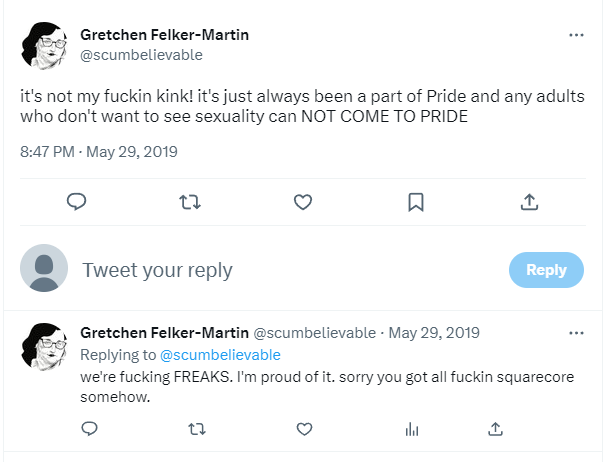Click the main tweet author avatar

[44, 46]
